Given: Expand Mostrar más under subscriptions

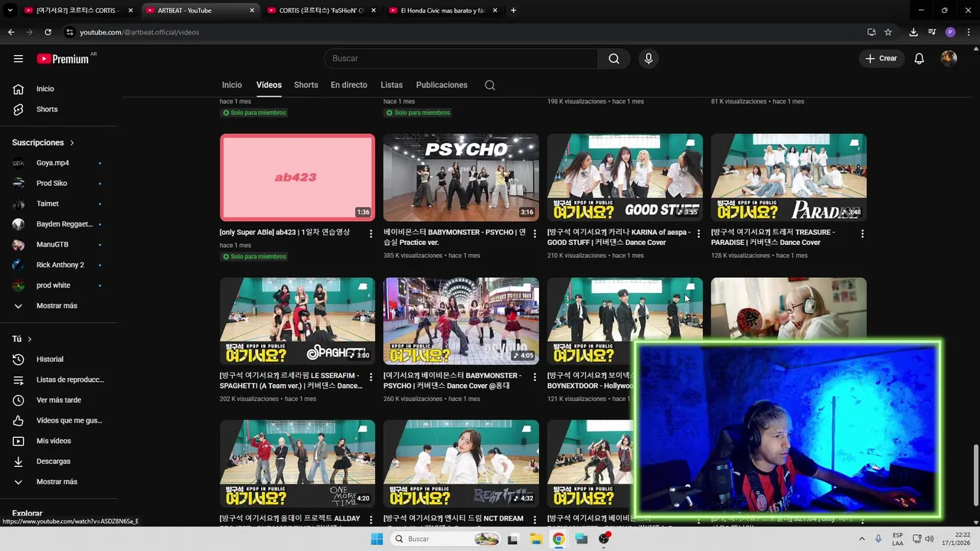Looking at the screenshot, I should pyautogui.click(x=58, y=306).
